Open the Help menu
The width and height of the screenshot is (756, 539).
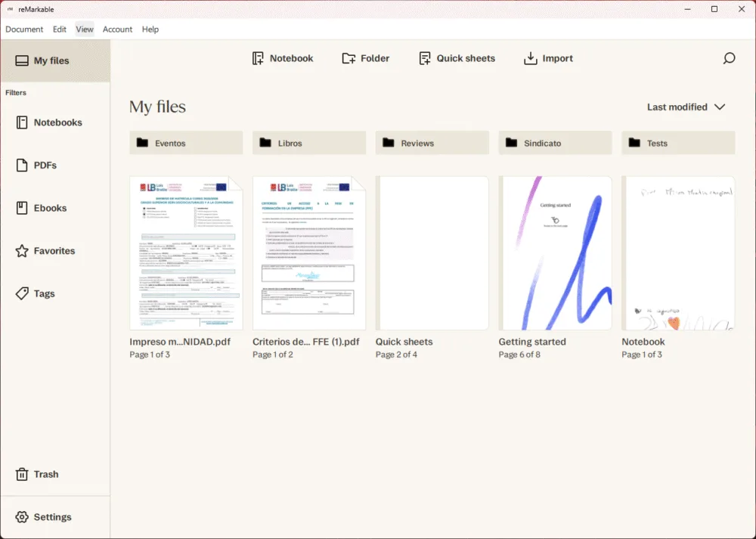[x=150, y=29]
